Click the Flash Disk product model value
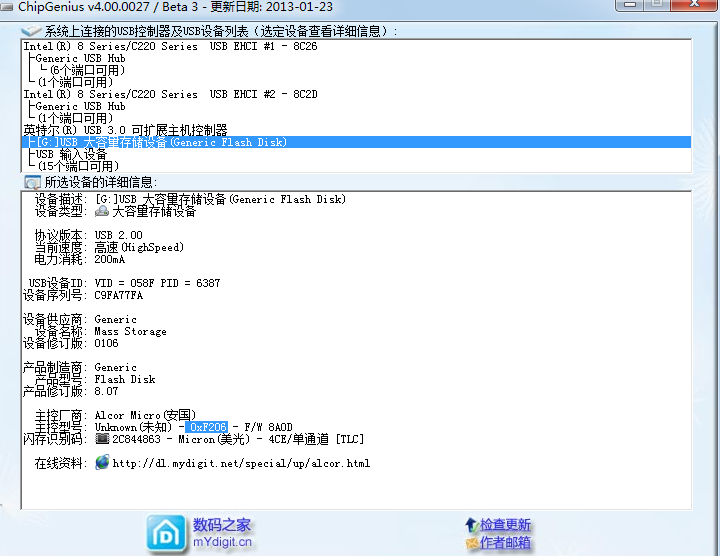Image resolution: width=720 pixels, height=556 pixels. pyautogui.click(x=125, y=379)
